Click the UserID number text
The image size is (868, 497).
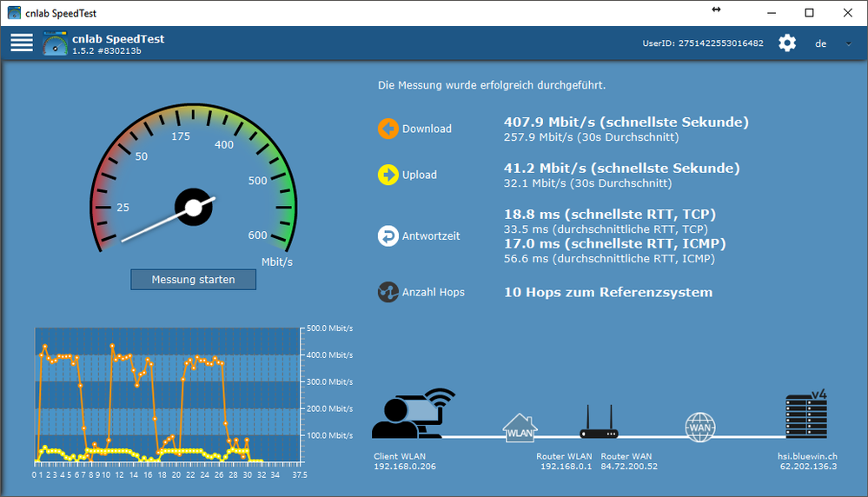(x=721, y=43)
